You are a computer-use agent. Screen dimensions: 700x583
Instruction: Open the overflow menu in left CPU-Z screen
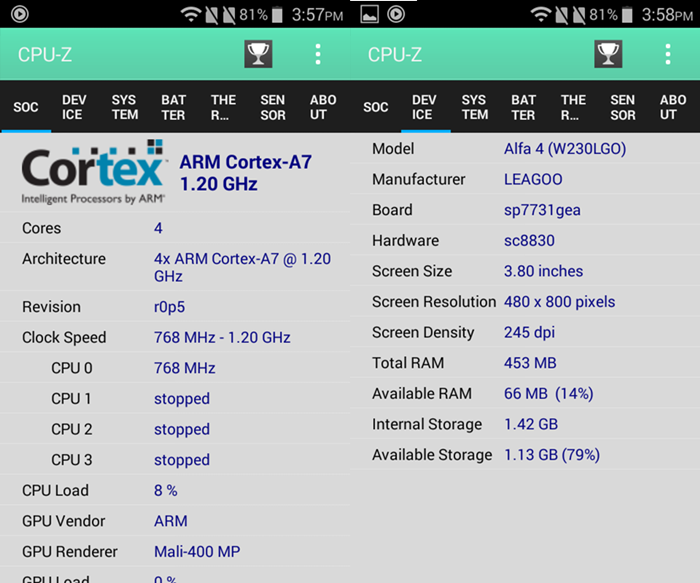(318, 54)
